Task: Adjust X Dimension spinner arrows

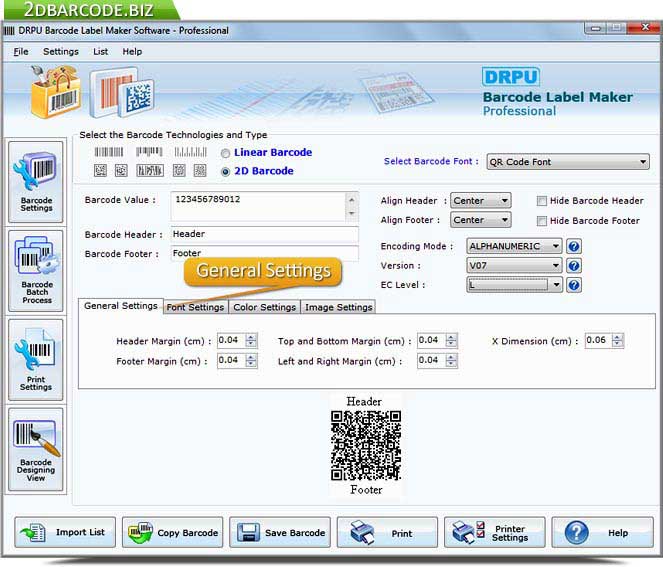Action: tap(618, 340)
